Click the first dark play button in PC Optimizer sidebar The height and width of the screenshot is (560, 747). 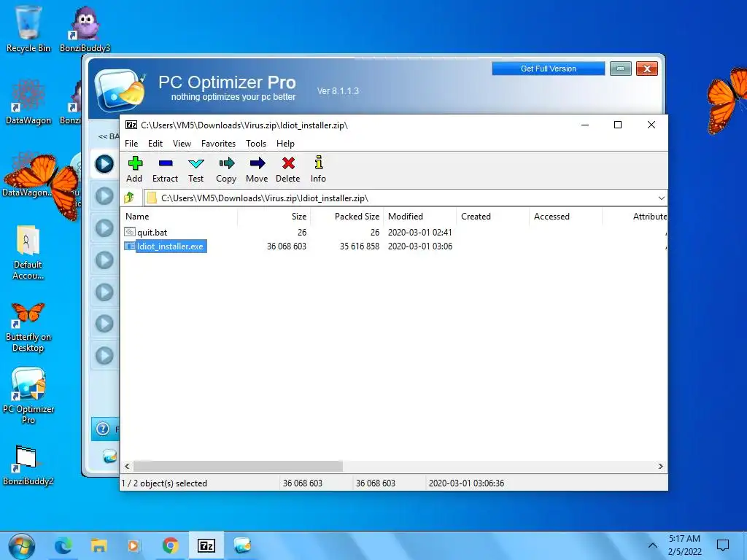[104, 164]
